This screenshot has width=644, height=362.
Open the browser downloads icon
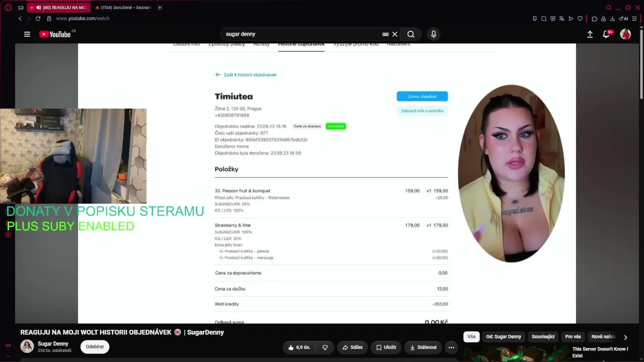[612, 19]
